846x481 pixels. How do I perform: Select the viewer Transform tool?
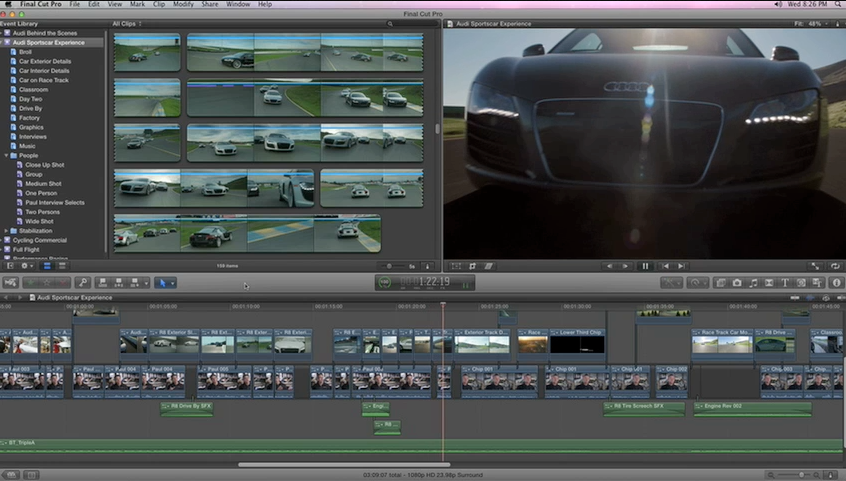point(456,266)
